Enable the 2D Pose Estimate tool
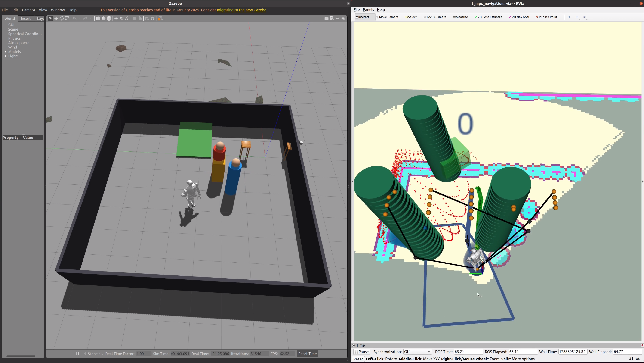Viewport: 644px width, 363px height. [488, 17]
